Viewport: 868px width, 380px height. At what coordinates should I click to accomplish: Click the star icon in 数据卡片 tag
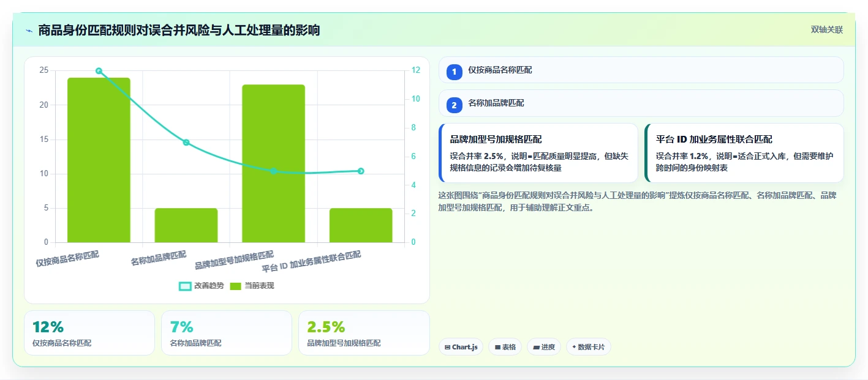click(574, 347)
